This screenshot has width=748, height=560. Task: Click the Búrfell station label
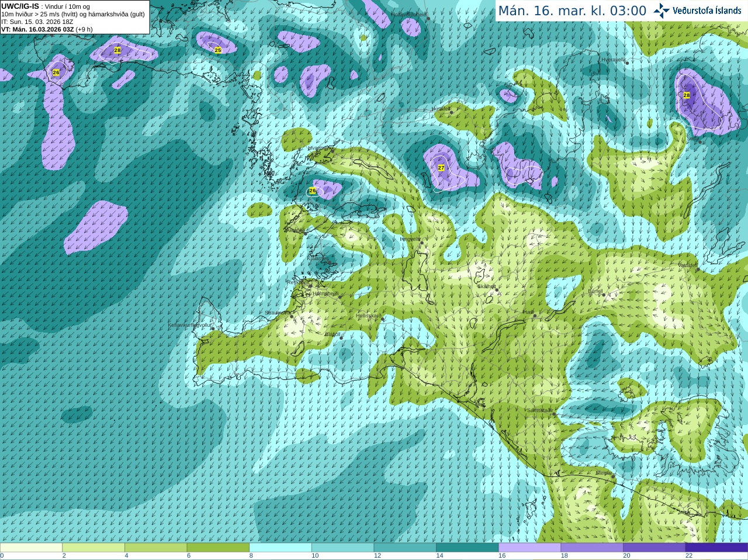click(595, 291)
